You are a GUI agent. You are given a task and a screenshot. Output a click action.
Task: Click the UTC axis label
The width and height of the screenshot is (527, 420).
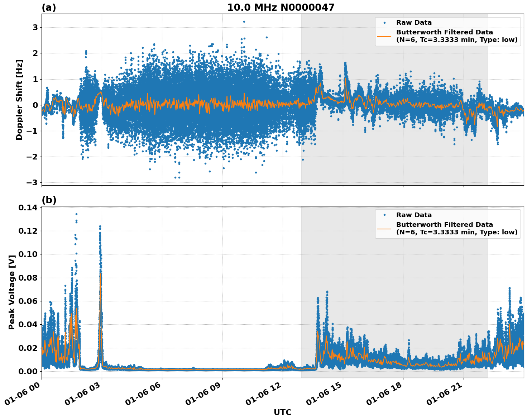(282, 412)
